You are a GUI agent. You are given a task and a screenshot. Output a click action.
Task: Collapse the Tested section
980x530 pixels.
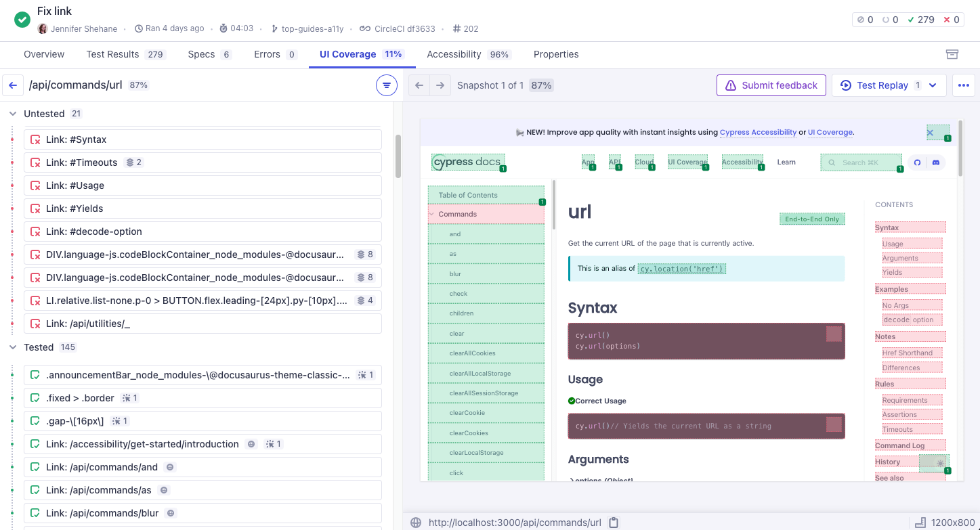pos(13,347)
